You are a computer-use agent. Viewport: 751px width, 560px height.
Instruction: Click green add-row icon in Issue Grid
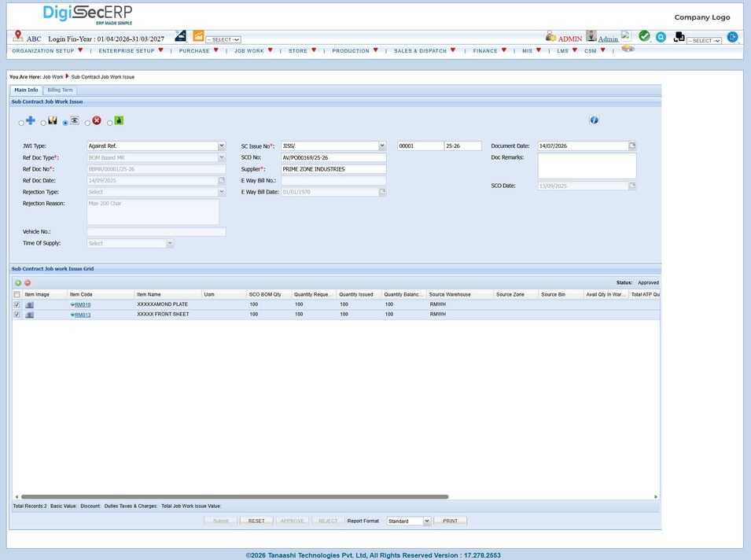coord(18,282)
